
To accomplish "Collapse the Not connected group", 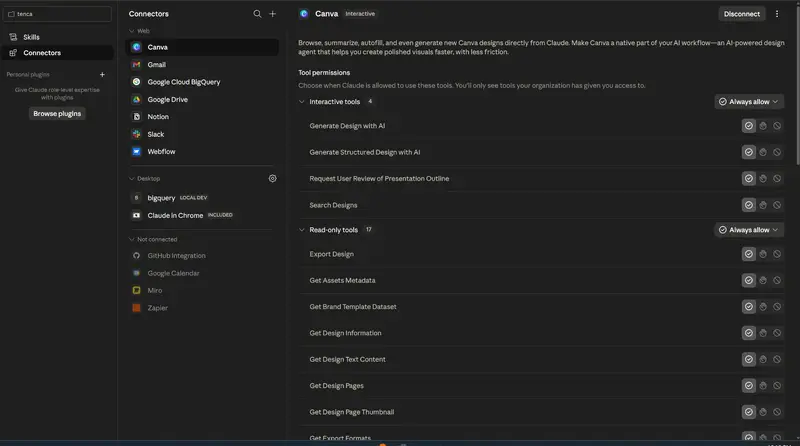I will point(132,239).
